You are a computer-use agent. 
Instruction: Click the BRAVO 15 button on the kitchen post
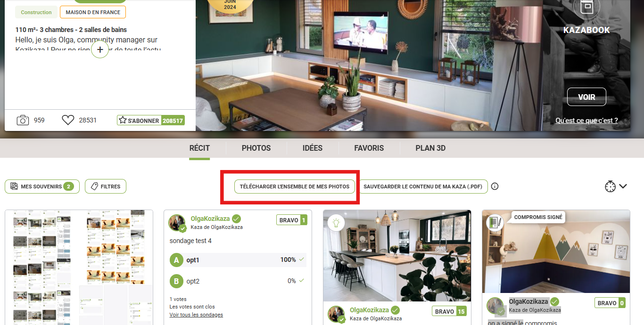[449, 311]
